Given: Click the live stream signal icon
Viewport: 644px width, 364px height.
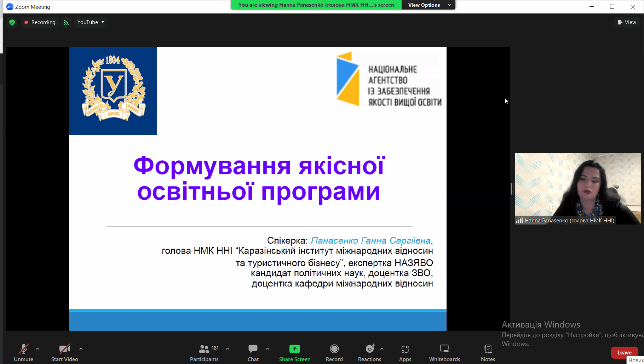Looking at the screenshot, I should (x=66, y=22).
